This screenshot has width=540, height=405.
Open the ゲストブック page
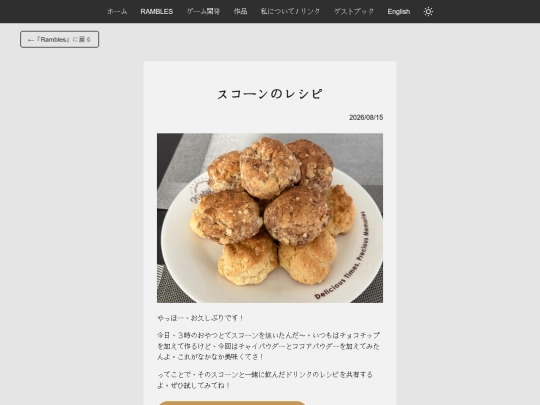click(354, 12)
